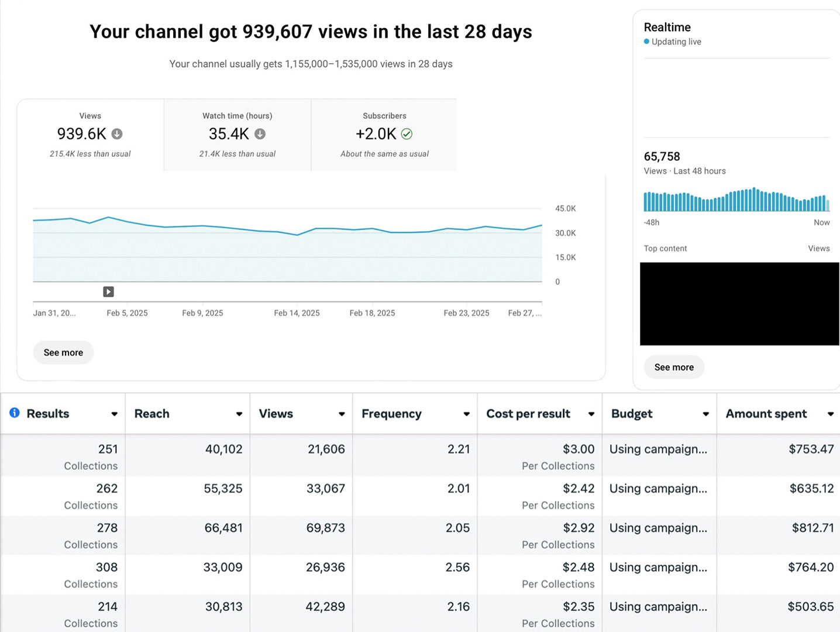Click the blue Updating live dot
This screenshot has width=840, height=632.
click(646, 42)
